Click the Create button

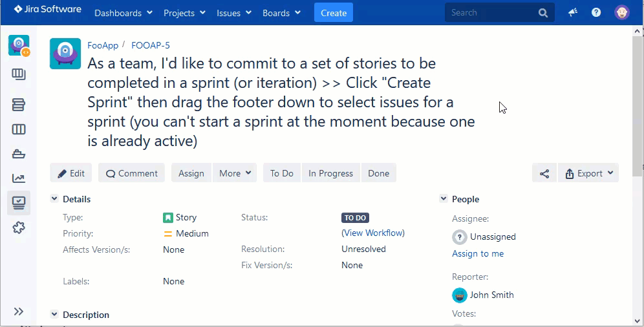pos(334,13)
